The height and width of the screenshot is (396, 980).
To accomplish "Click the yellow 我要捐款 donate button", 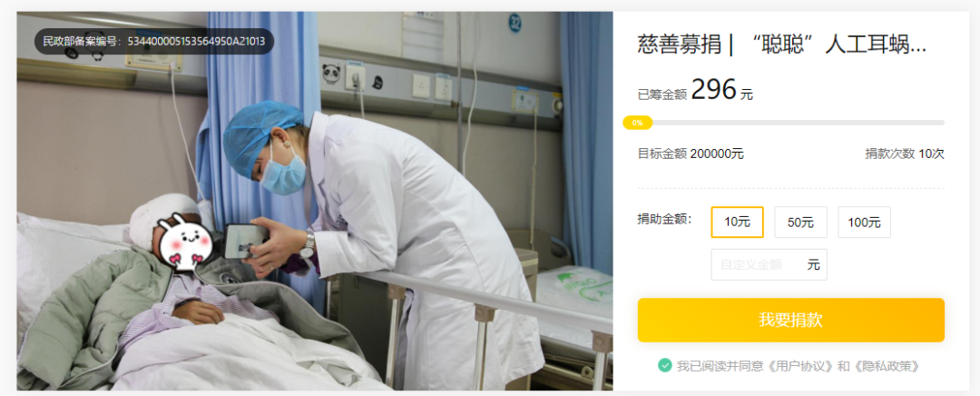I will point(790,321).
